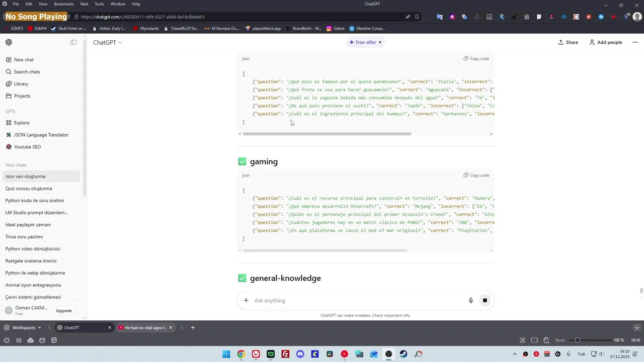Collapse the sidebar with the panel icon
Screen dimensions: 644x362
(73, 42)
